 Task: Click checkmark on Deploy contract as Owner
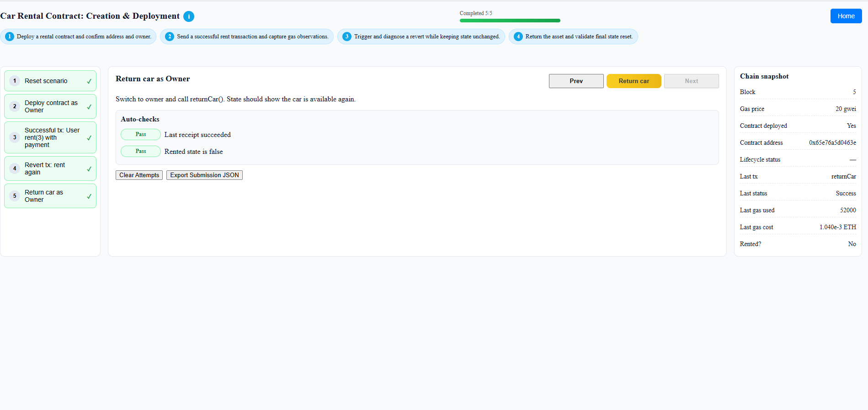(89, 107)
